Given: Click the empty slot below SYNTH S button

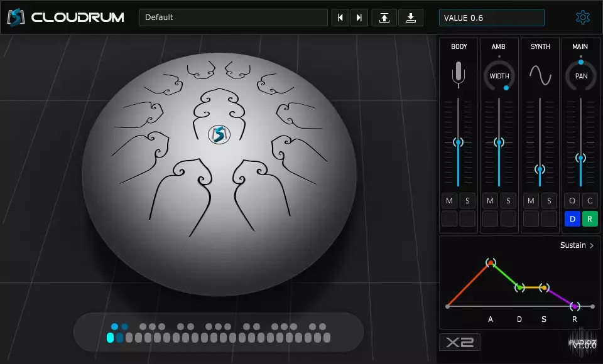Looking at the screenshot, I should point(549,218).
